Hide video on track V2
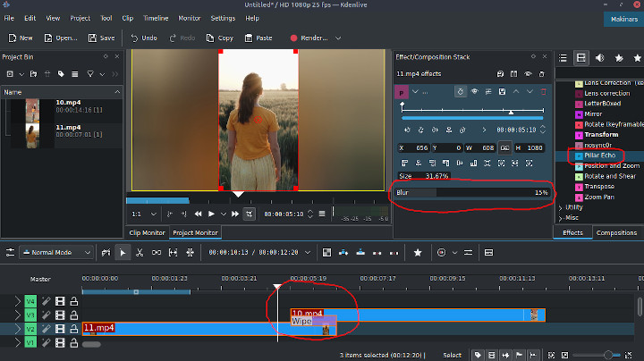This screenshot has width=644, height=361. point(60,329)
